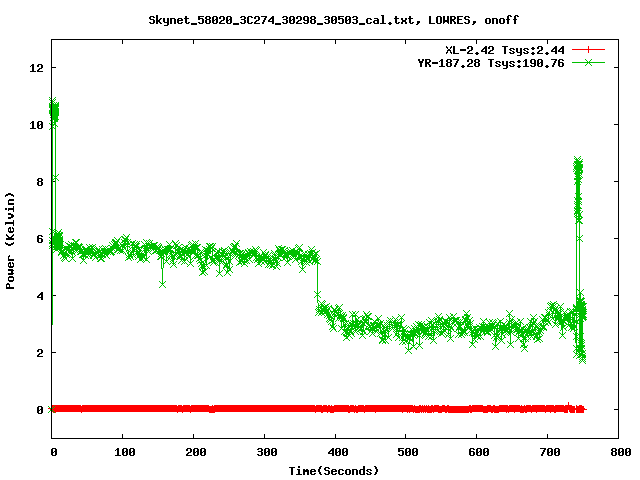Click the green YR legend line sample
This screenshot has width=640, height=480.
point(588,63)
